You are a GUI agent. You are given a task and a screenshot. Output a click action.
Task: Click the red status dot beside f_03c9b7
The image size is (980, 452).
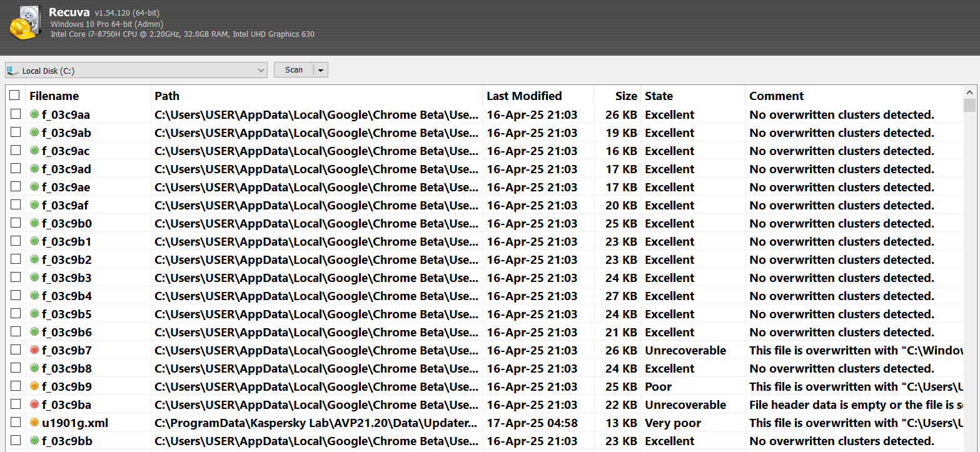34,350
